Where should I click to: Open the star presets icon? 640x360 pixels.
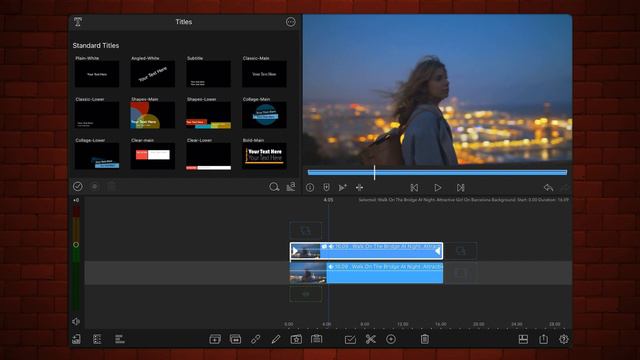(x=296, y=339)
